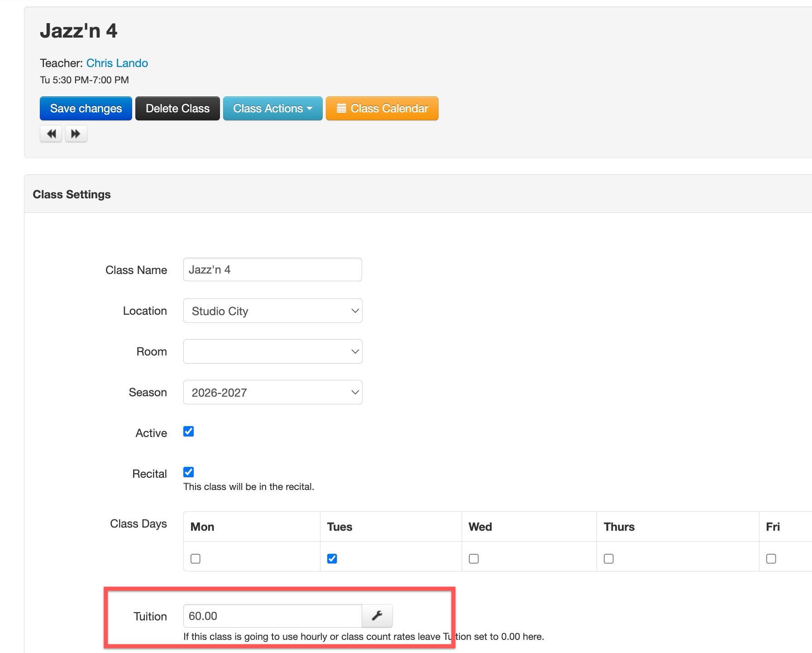Select the Fri class day checkbox
The width and height of the screenshot is (812, 653).
coord(771,559)
